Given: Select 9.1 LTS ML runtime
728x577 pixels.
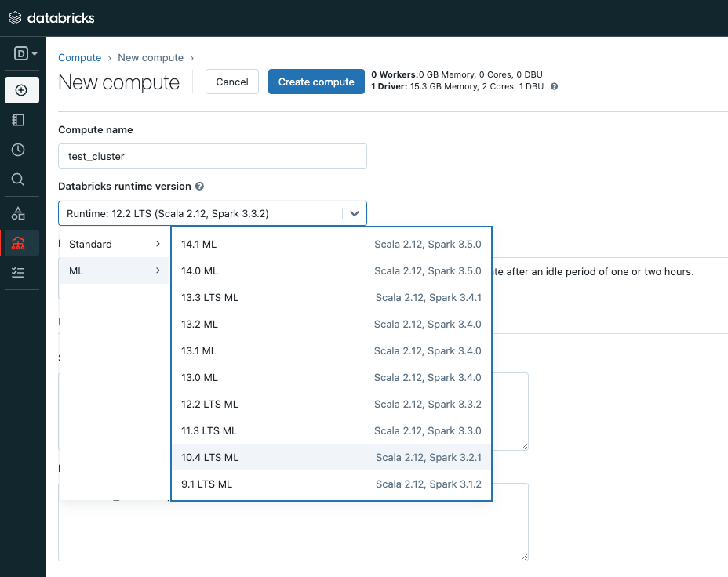Looking at the screenshot, I should (x=331, y=484).
